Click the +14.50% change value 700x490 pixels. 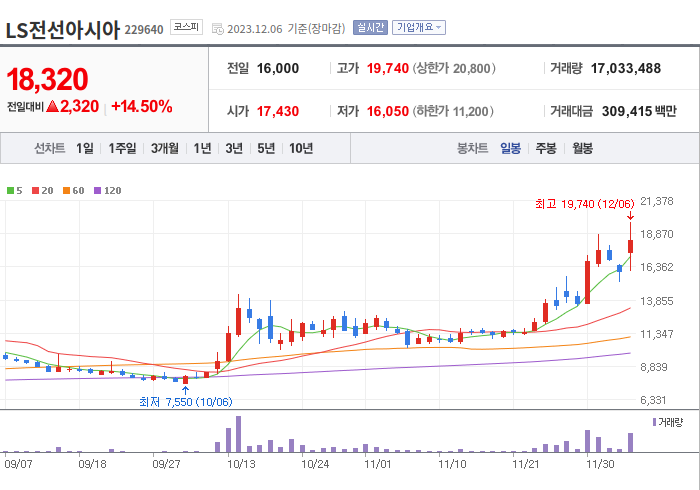pyautogui.click(x=142, y=106)
